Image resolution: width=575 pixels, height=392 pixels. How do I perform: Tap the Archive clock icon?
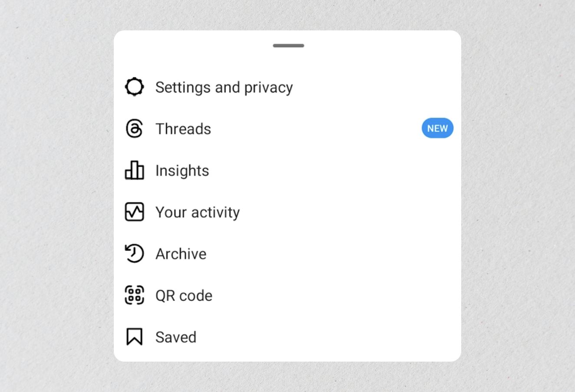[x=134, y=254]
